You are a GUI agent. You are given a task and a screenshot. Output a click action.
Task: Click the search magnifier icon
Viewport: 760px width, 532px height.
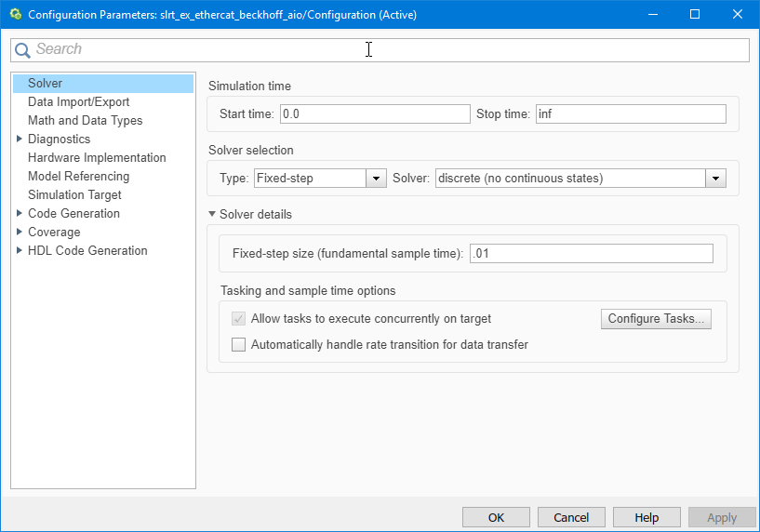point(22,50)
